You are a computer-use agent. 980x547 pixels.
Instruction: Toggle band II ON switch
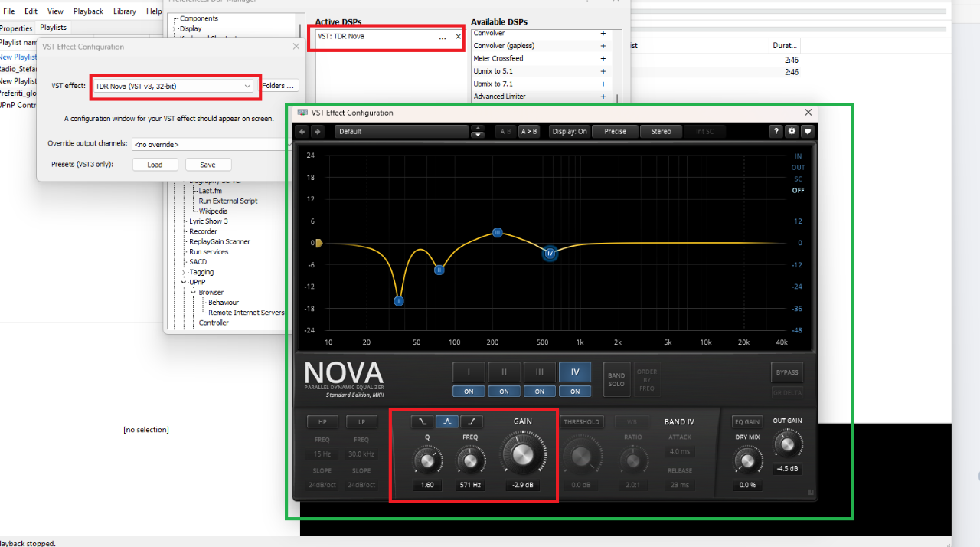pyautogui.click(x=504, y=391)
